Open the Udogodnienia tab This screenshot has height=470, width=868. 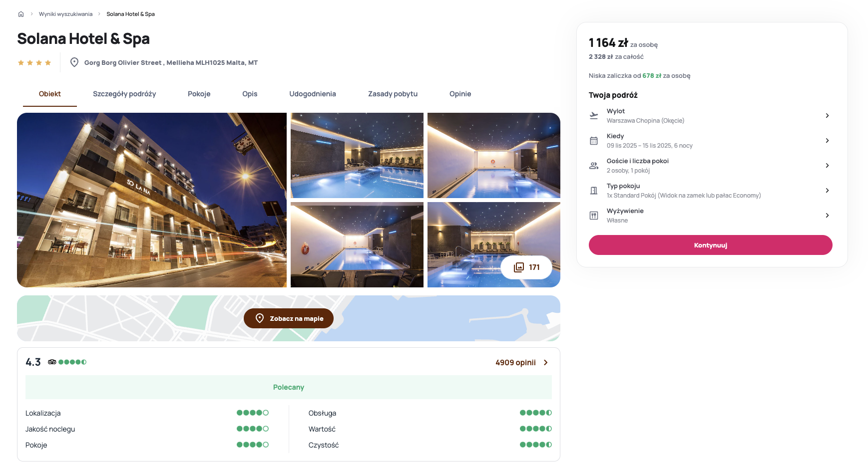pos(313,94)
